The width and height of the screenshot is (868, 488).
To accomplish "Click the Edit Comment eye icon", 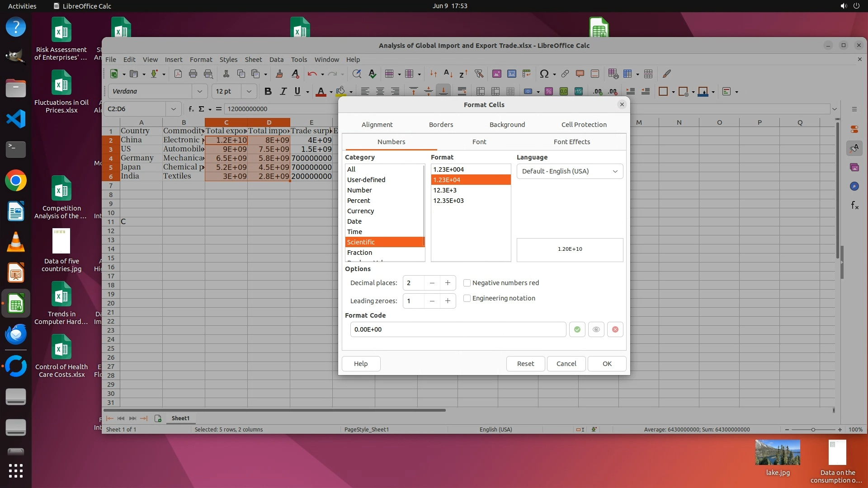I will pos(596,329).
